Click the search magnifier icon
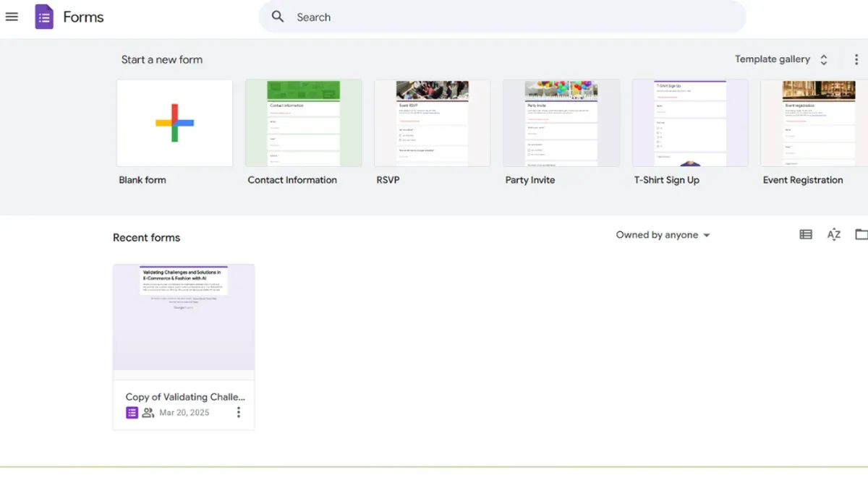This screenshot has height=488, width=868. click(278, 17)
